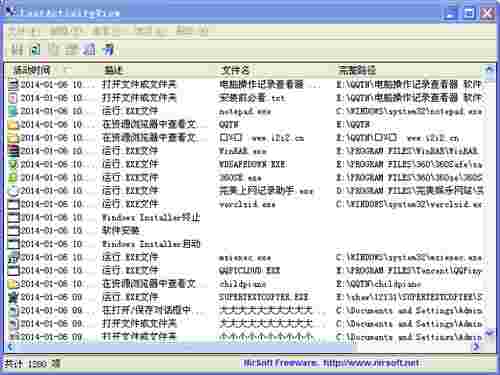Screen dimensions: 500x375
Task: Click the icon of the SUPERTEXTCOPYER.EXE row
Action: pos(13,297)
